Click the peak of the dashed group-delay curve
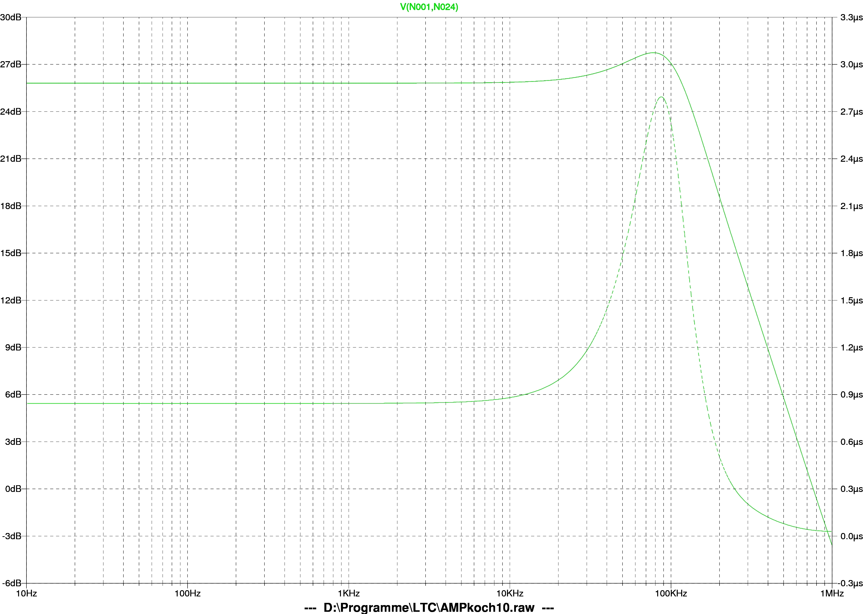The image size is (868, 614). (661, 97)
